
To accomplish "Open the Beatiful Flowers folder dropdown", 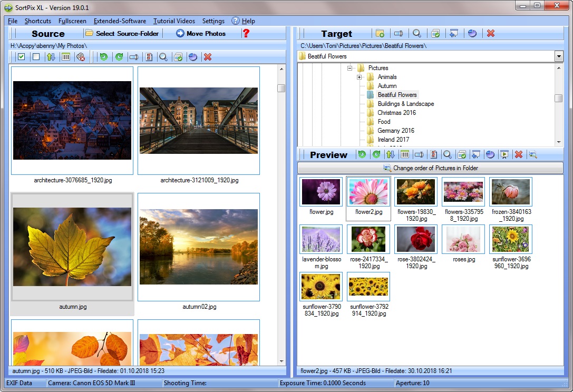I will click(x=559, y=56).
